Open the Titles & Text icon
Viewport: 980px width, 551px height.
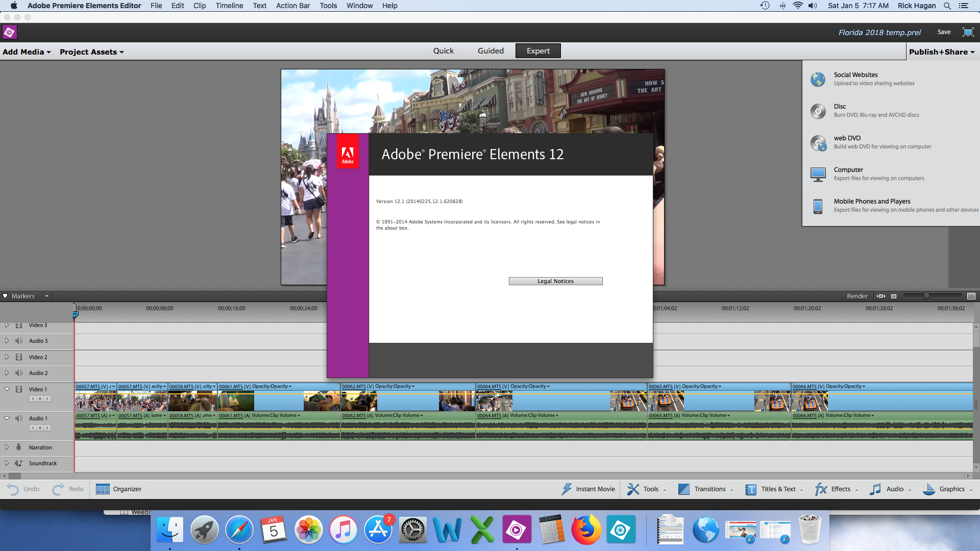750,489
